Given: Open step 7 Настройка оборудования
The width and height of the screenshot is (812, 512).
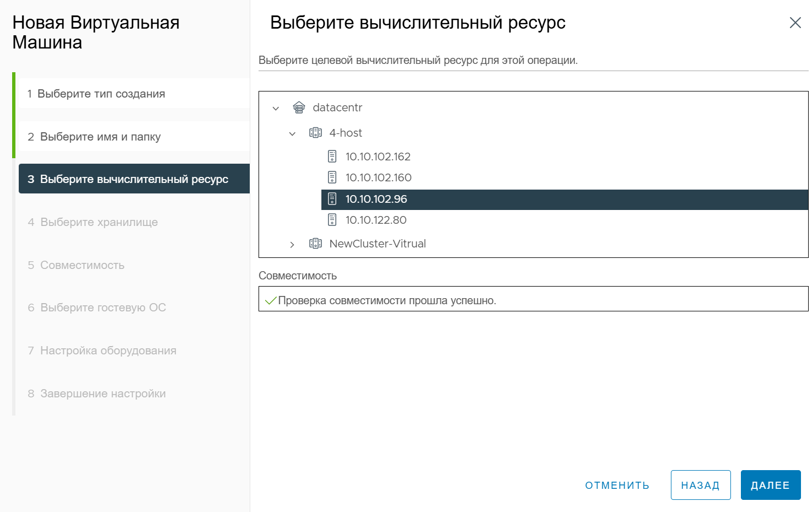Looking at the screenshot, I should (x=134, y=351).
